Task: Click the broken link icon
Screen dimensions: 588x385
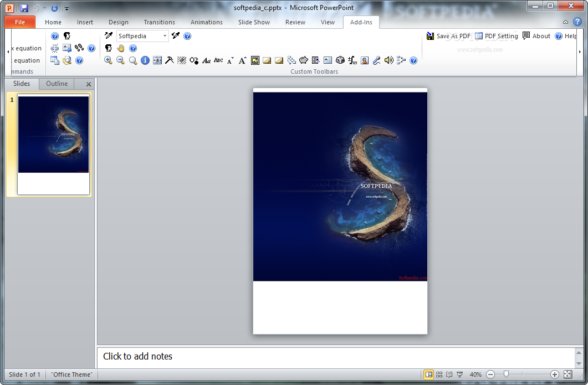Action: point(55,48)
